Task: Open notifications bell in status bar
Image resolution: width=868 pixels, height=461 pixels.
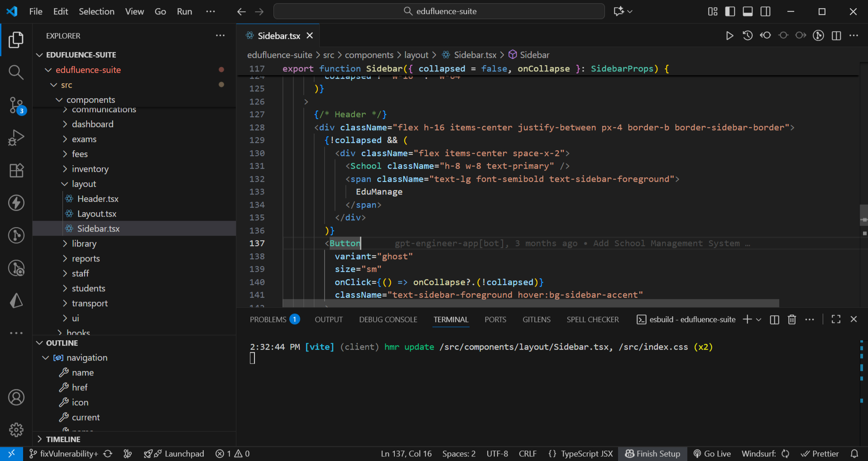Action: tap(854, 453)
